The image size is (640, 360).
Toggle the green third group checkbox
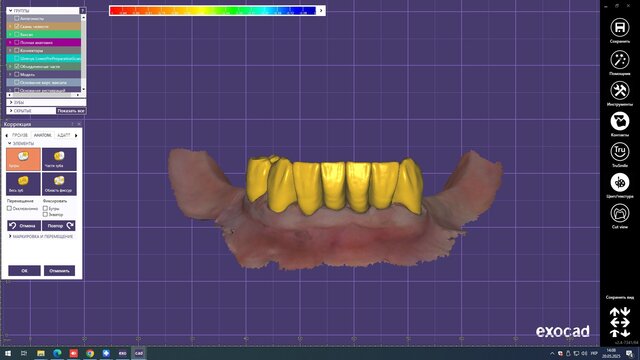pos(17,34)
